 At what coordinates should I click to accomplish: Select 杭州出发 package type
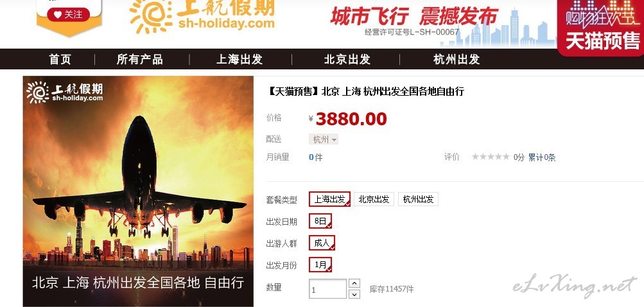tap(418, 199)
